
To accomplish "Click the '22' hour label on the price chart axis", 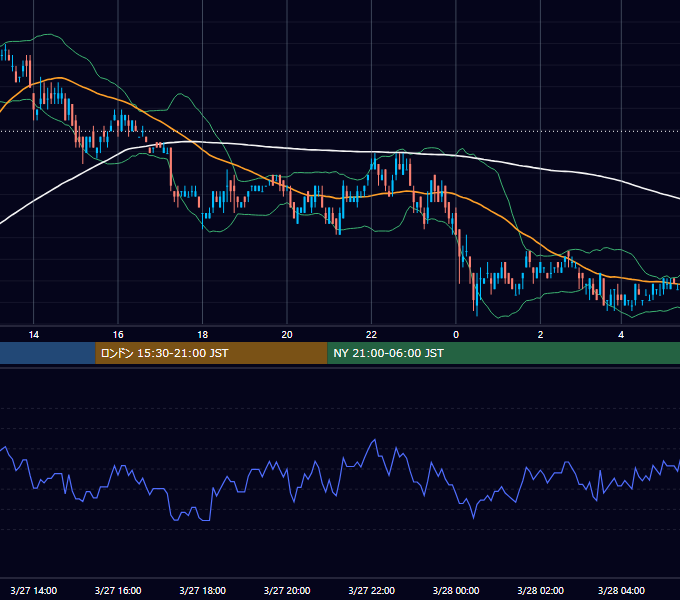I will pos(371,335).
